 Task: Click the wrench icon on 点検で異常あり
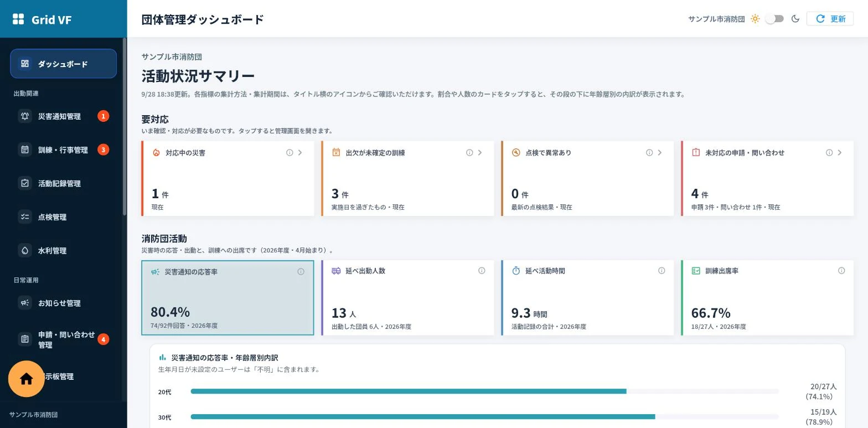tap(516, 152)
